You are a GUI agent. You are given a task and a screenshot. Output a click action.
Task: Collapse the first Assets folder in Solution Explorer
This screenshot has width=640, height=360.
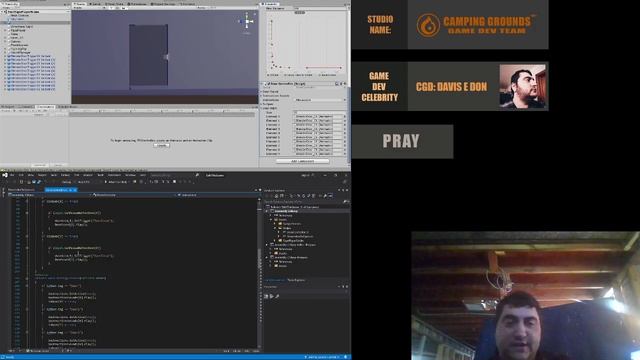(271, 220)
